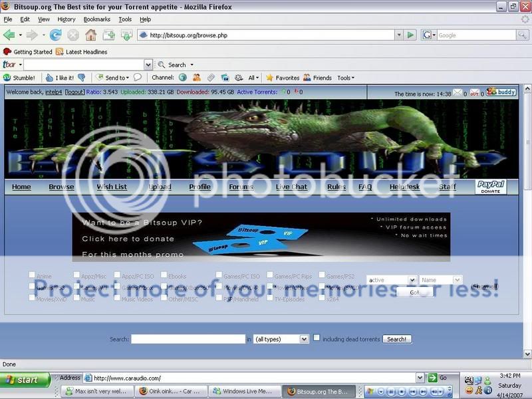The height and width of the screenshot is (399, 532).
Task: Tick the Games/PC ISO category checkbox
Action: 219,275
